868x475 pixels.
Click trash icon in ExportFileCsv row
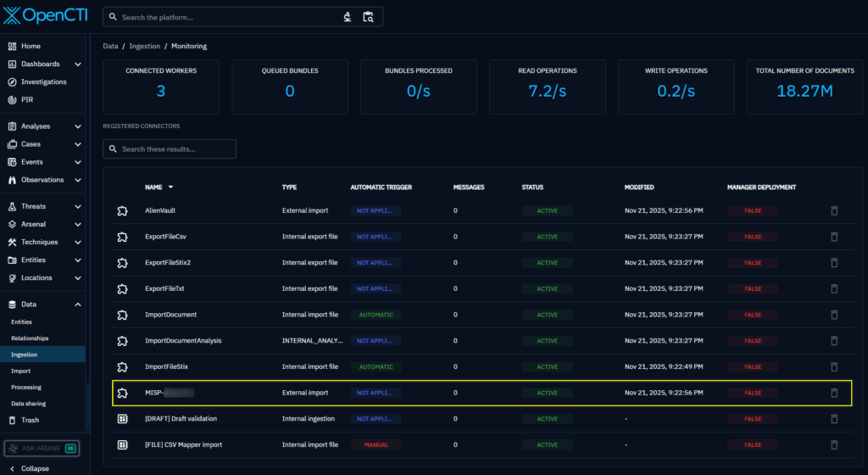pos(833,237)
